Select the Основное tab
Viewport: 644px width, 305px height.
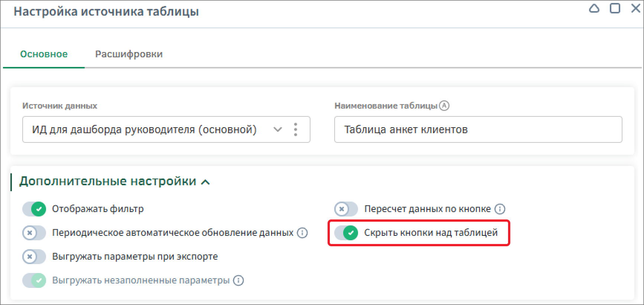pyautogui.click(x=44, y=54)
